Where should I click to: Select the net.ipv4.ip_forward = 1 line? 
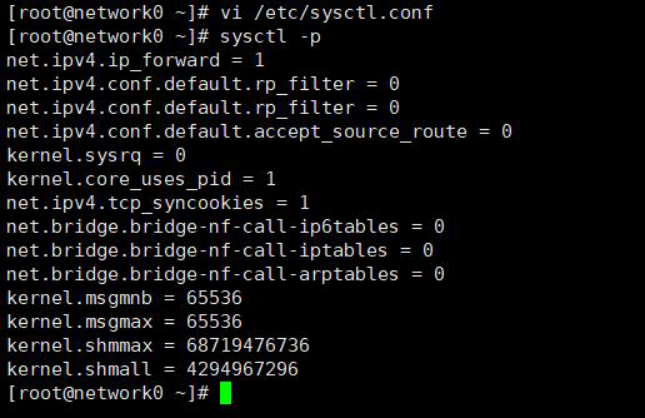(135, 60)
